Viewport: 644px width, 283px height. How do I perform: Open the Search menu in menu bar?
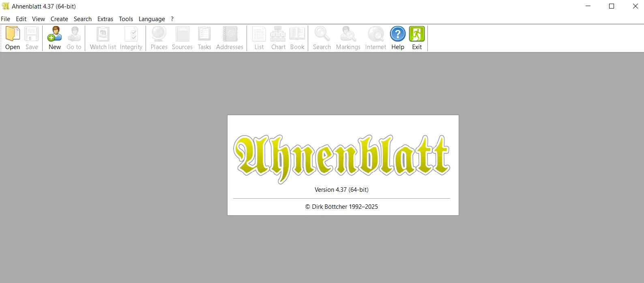click(x=83, y=19)
